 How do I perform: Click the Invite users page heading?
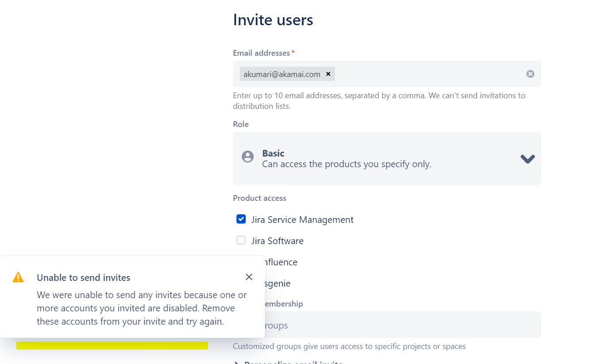tap(273, 19)
